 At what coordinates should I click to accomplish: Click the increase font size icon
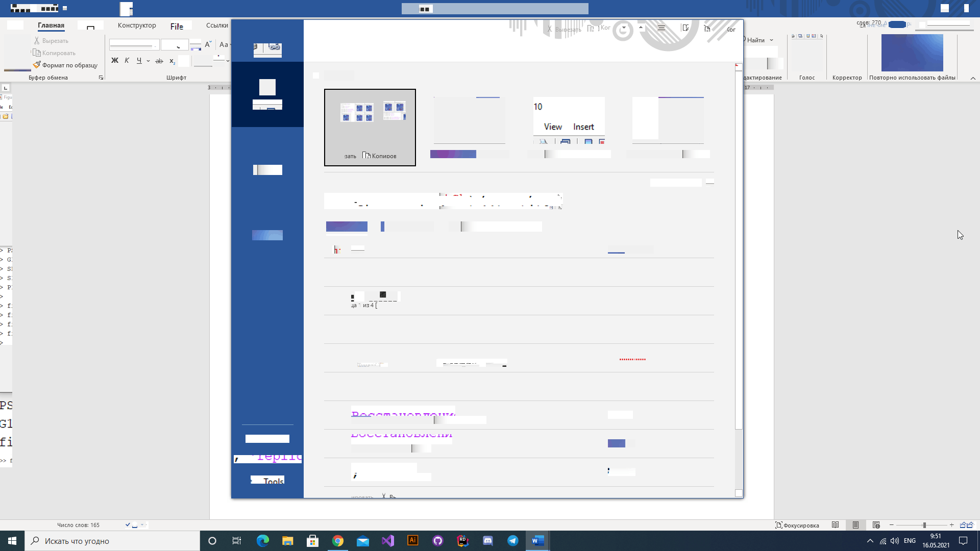208,44
